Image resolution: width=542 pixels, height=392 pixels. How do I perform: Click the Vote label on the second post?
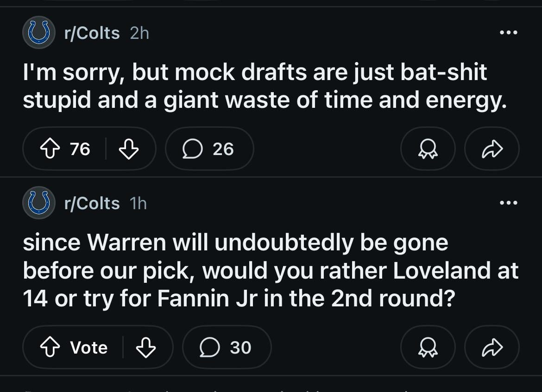coord(88,348)
